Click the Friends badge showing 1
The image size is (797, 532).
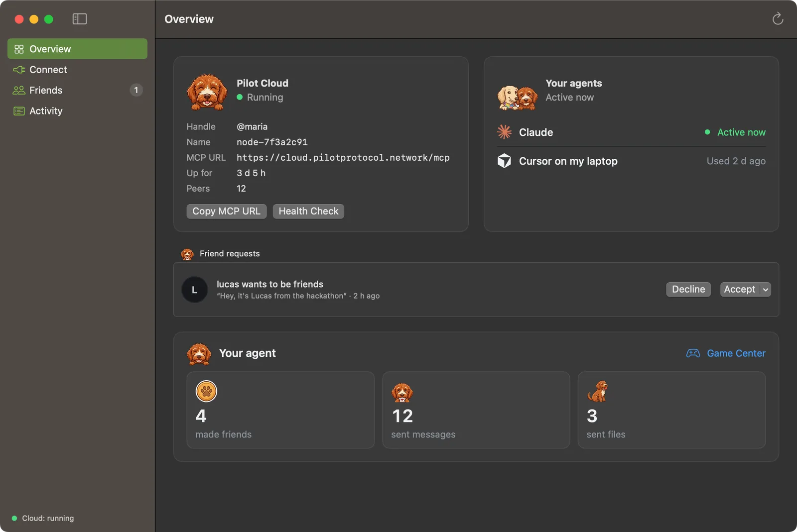coord(136,90)
